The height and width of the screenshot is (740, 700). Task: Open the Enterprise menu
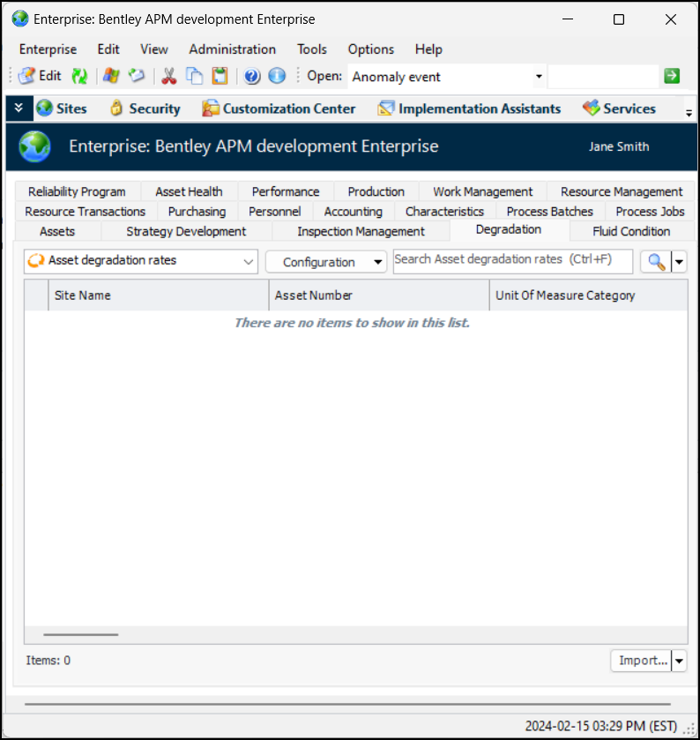pos(48,49)
